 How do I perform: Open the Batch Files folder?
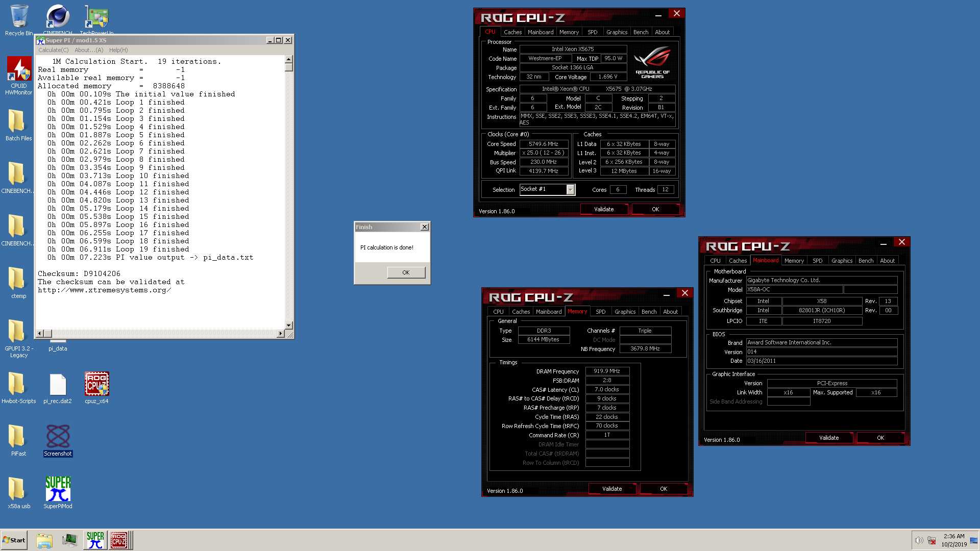(x=19, y=125)
